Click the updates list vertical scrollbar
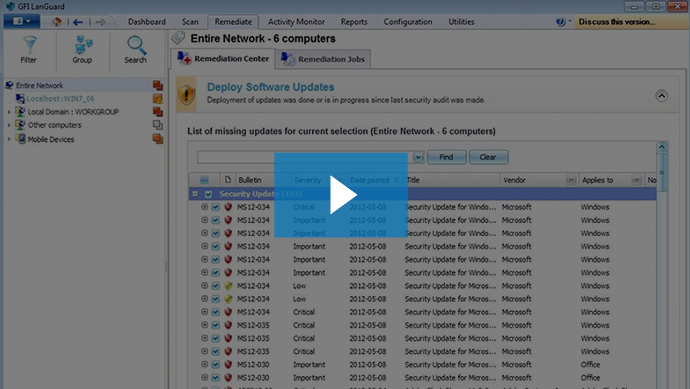 (661, 172)
